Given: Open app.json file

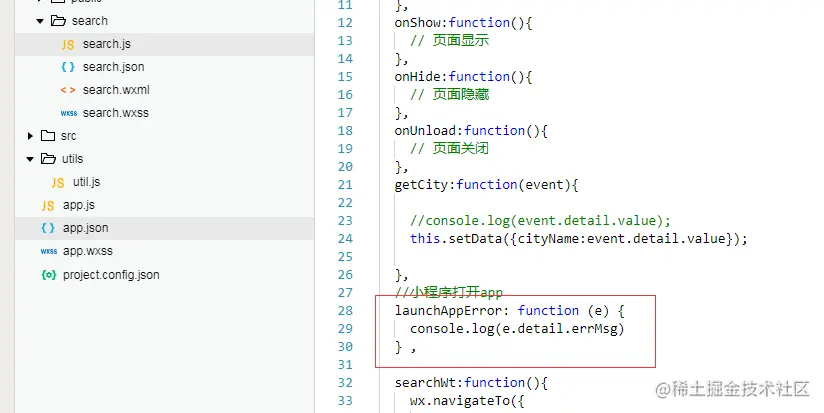Looking at the screenshot, I should click(x=86, y=228).
